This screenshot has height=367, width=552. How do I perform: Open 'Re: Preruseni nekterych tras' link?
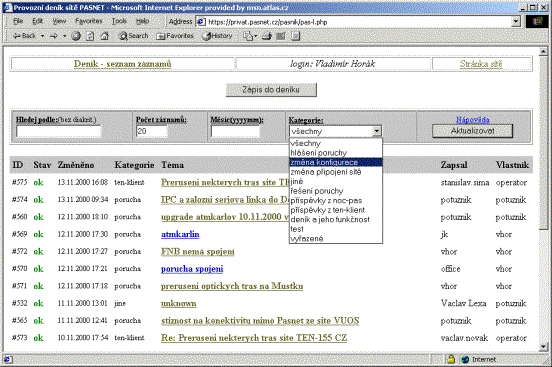pos(254,338)
